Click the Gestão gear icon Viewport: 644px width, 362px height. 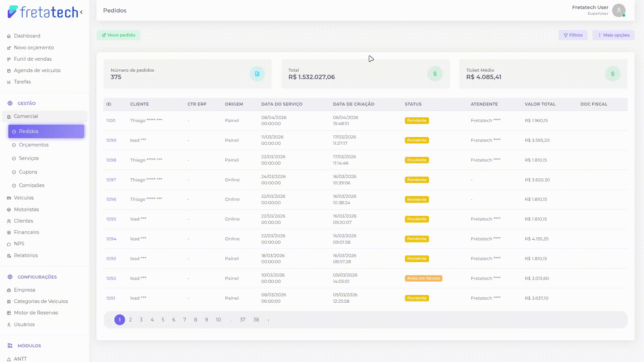pyautogui.click(x=10, y=103)
